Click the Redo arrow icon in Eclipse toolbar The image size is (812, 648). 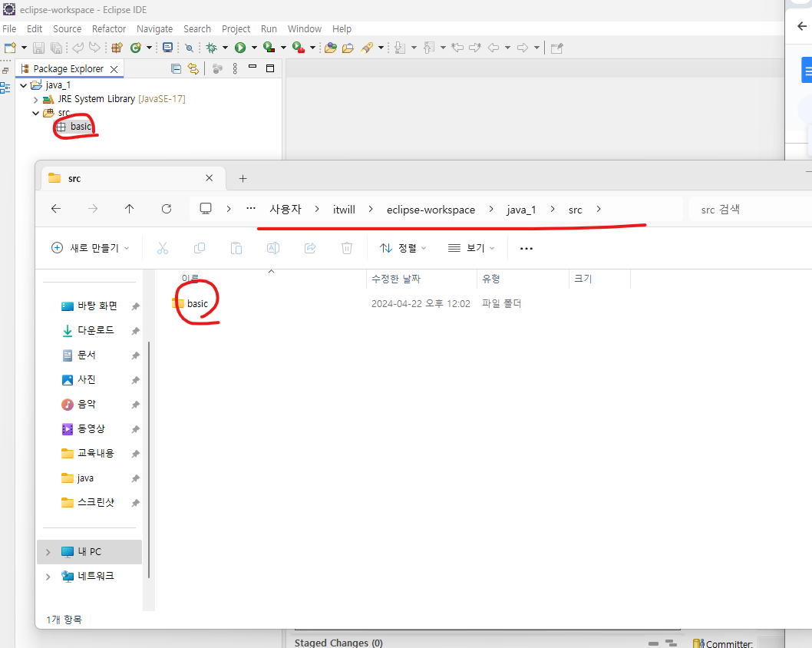[x=94, y=48]
